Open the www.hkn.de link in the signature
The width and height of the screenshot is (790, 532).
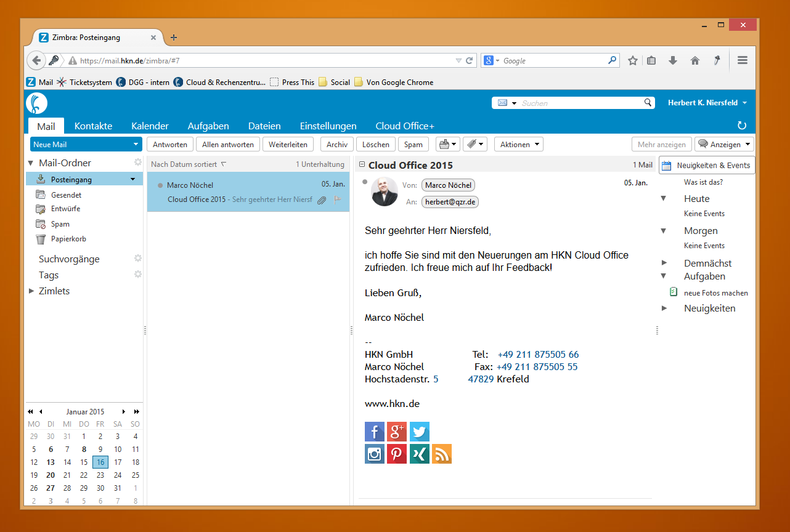(392, 404)
